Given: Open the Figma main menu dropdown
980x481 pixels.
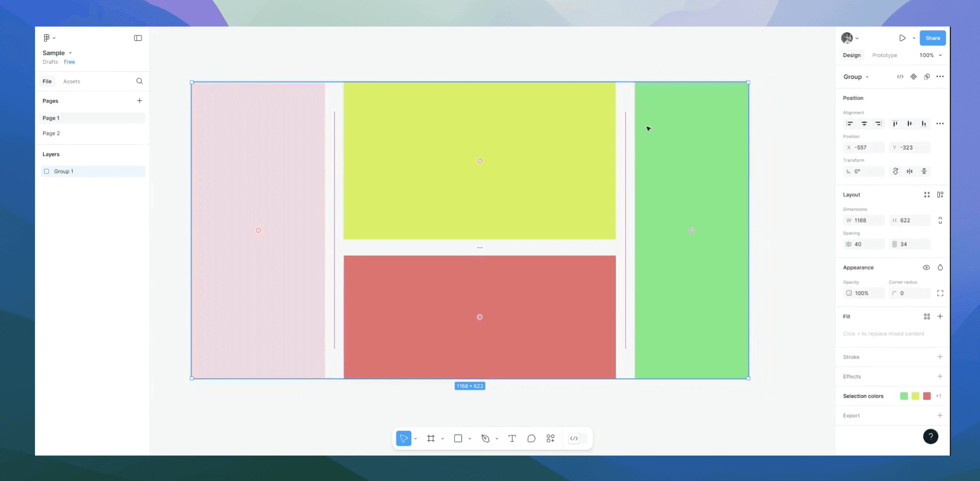Looking at the screenshot, I should tap(49, 38).
